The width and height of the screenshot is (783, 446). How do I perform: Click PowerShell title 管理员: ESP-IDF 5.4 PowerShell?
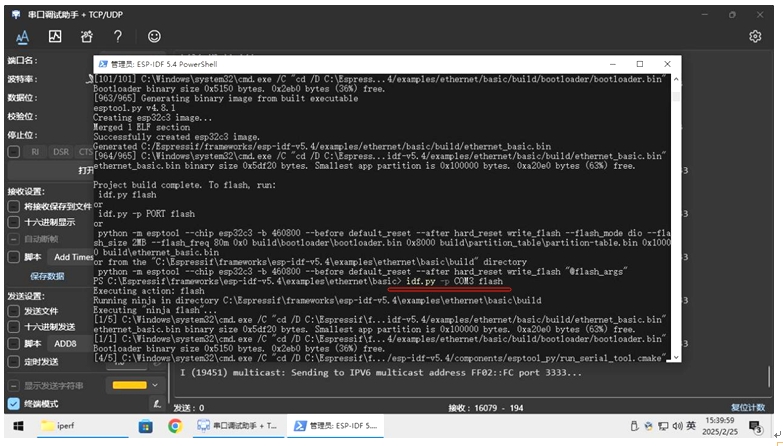pyautogui.click(x=164, y=64)
